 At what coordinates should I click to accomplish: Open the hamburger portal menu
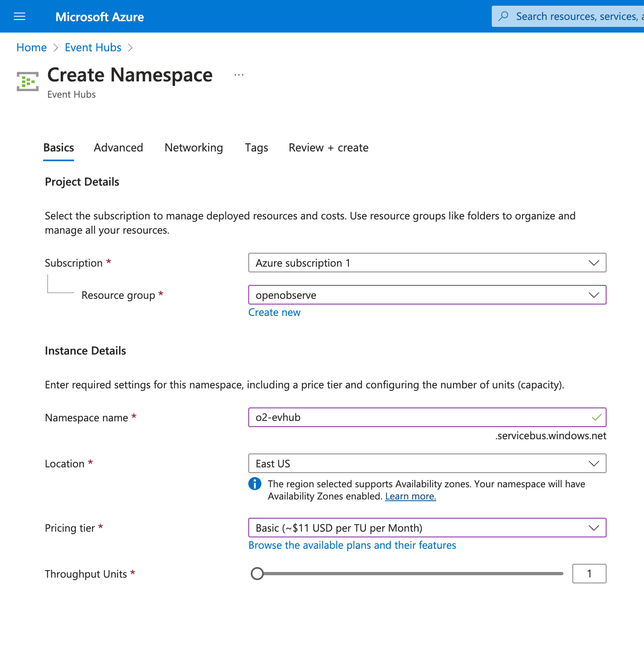pyautogui.click(x=20, y=16)
